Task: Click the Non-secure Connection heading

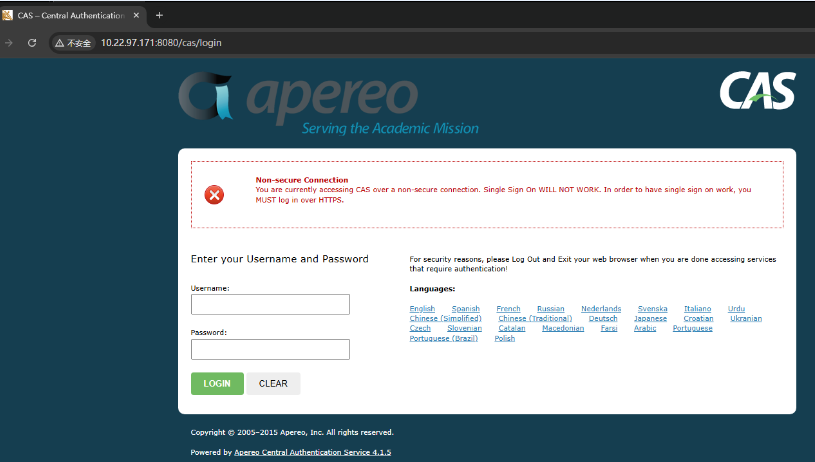Action: coord(301,180)
